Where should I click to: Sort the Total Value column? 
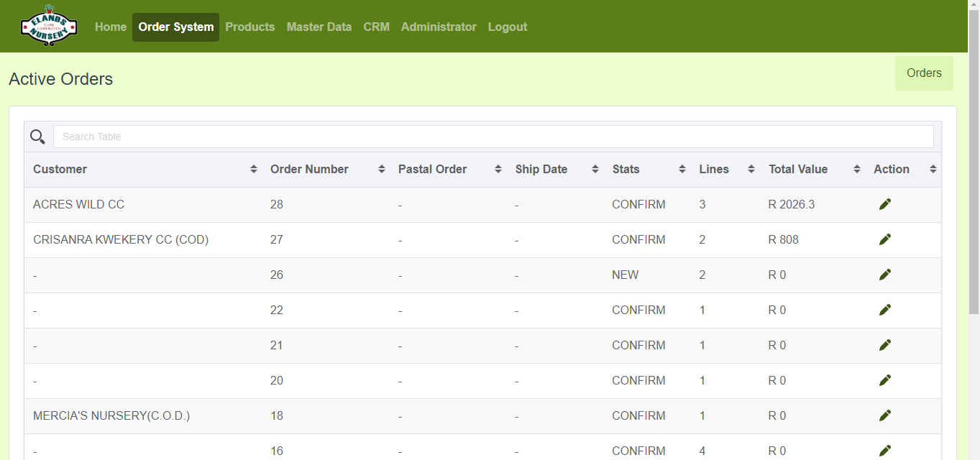point(856,170)
